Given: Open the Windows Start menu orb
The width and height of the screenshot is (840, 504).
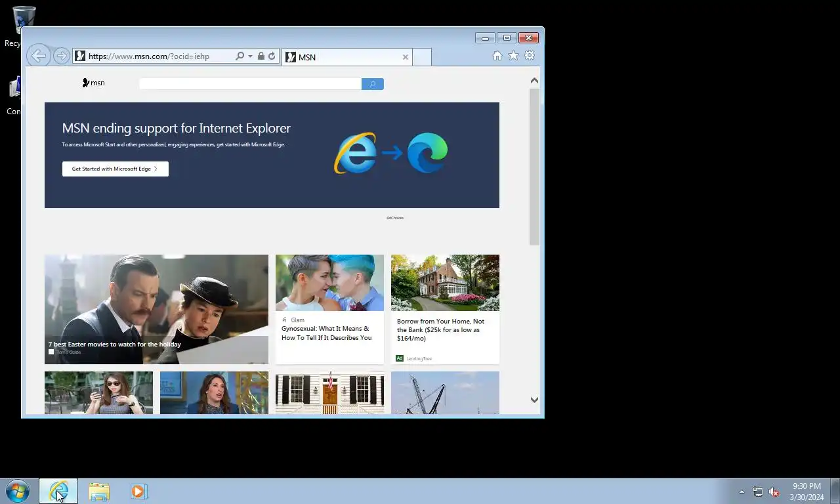Looking at the screenshot, I should (x=18, y=491).
